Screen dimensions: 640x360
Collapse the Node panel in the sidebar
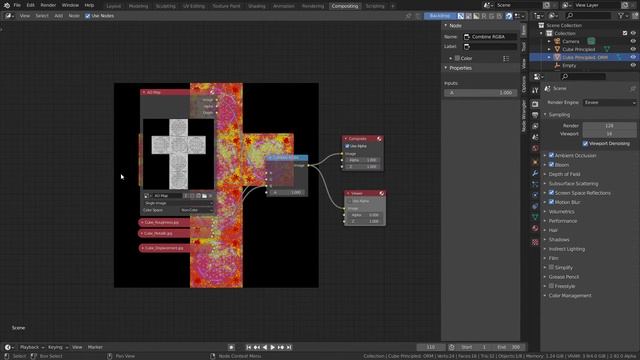coord(455,25)
